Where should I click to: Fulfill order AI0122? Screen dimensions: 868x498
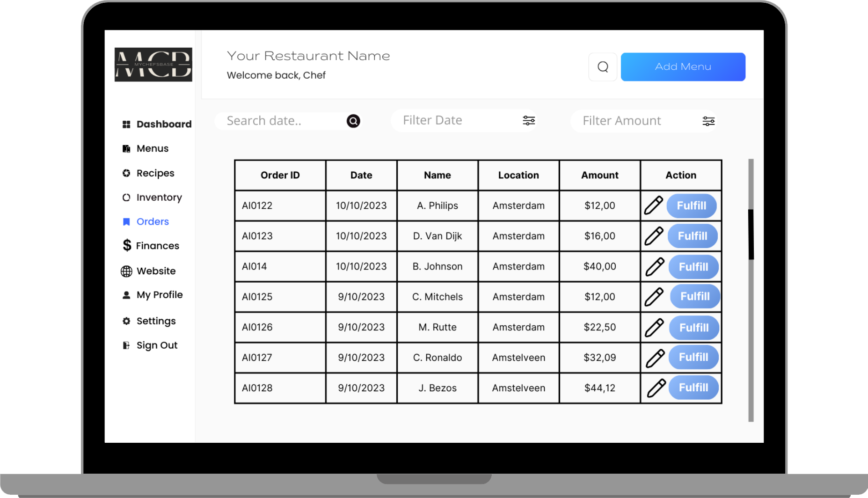click(x=692, y=206)
